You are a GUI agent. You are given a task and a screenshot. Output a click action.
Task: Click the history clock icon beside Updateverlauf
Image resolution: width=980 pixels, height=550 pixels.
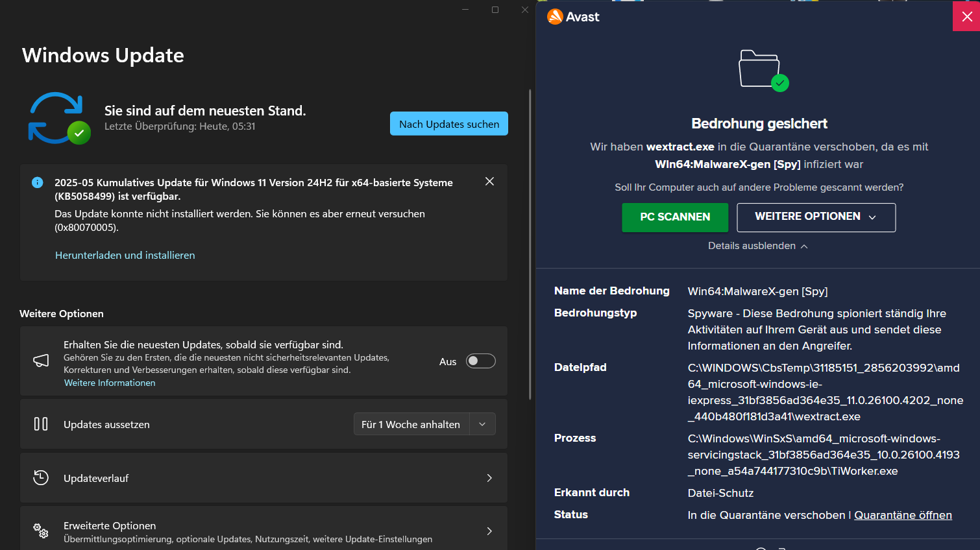click(41, 478)
